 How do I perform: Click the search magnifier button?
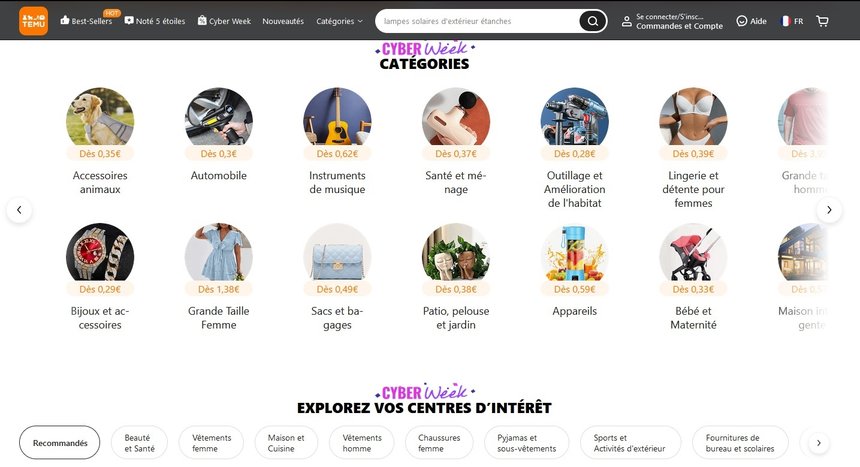coord(592,21)
